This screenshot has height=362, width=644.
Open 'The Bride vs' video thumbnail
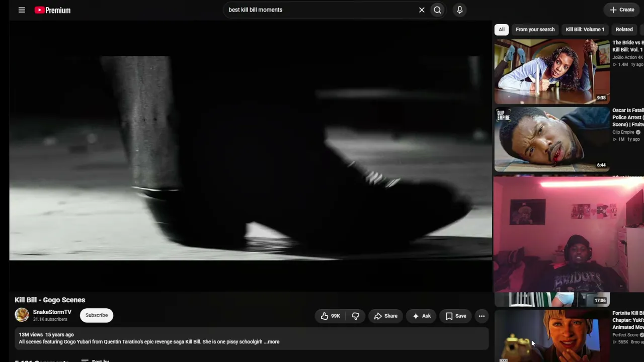click(551, 71)
